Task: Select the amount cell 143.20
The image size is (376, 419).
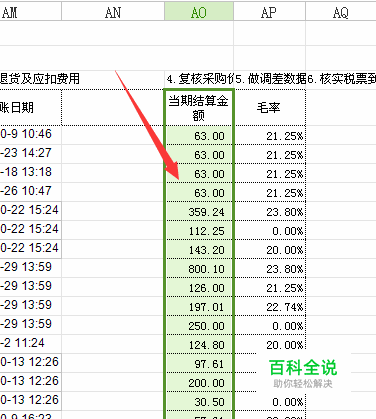Action: (199, 250)
